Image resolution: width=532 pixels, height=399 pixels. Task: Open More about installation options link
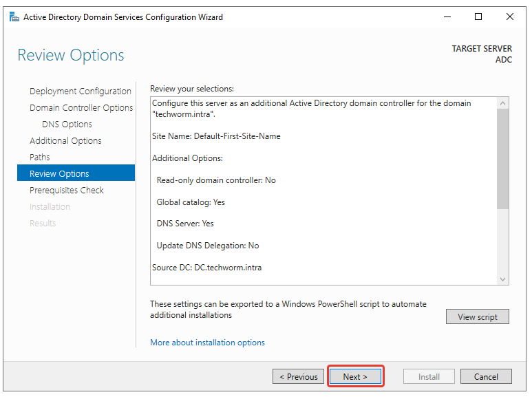pyautogui.click(x=207, y=343)
